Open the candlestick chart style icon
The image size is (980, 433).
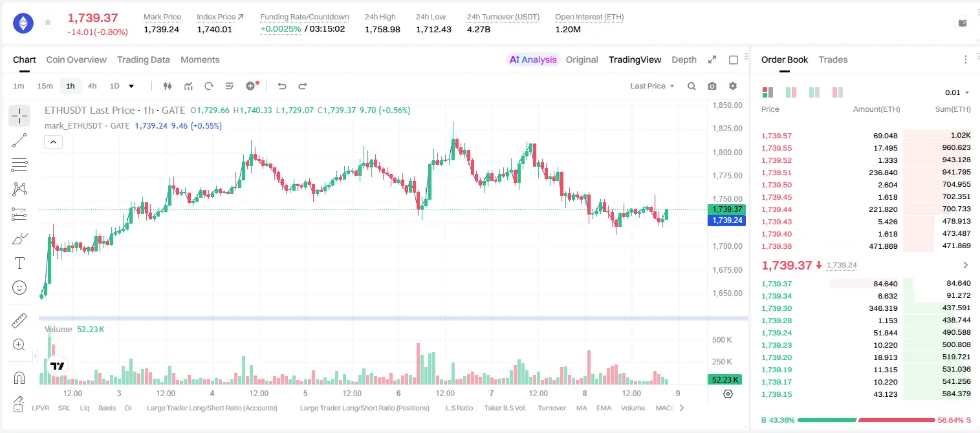[168, 86]
